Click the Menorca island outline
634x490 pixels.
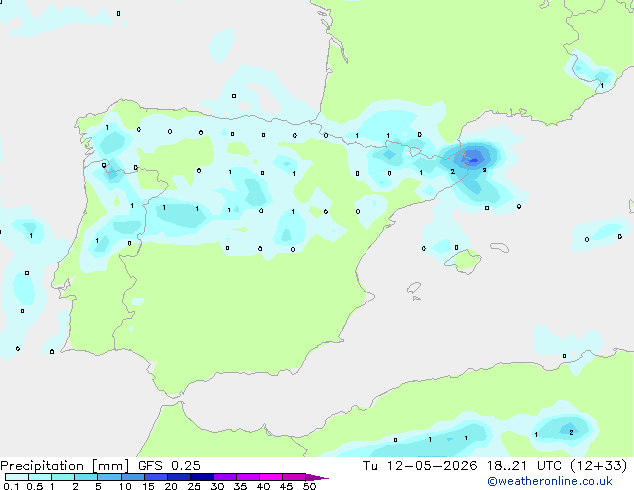[x=500, y=247]
